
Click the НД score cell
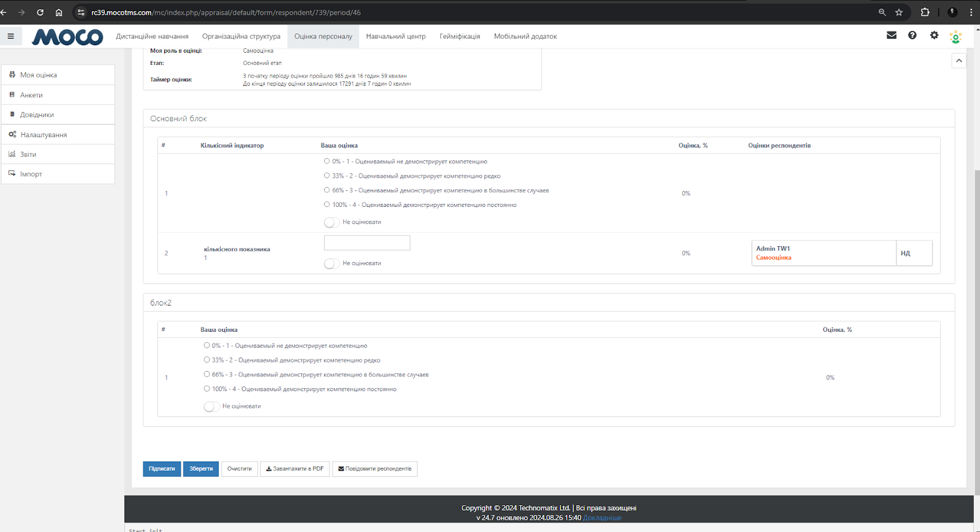coord(914,253)
